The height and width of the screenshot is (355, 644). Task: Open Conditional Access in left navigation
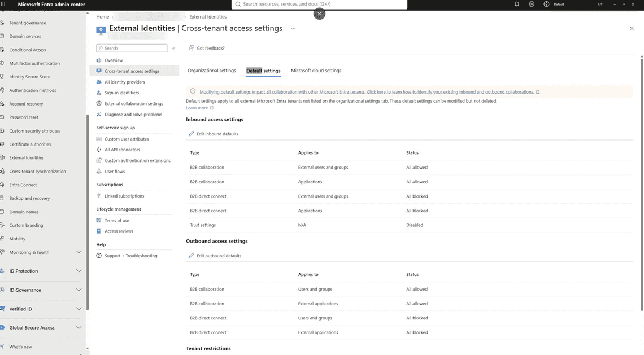[28, 50]
